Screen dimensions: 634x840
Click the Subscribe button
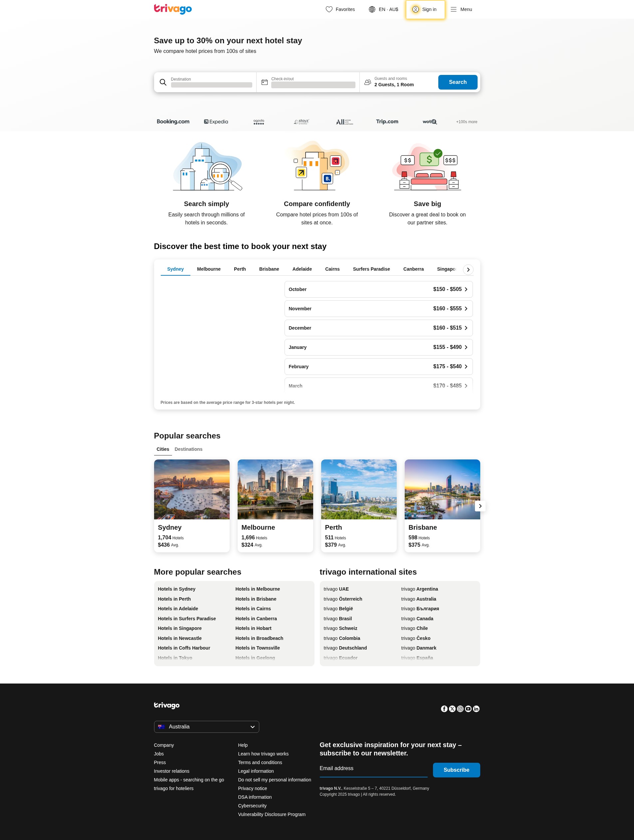(456, 770)
